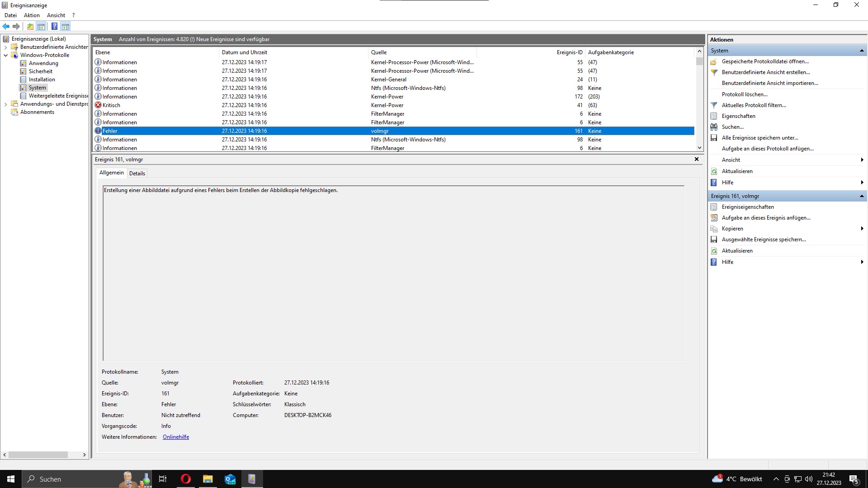Click the up one level folder icon

coord(30,26)
